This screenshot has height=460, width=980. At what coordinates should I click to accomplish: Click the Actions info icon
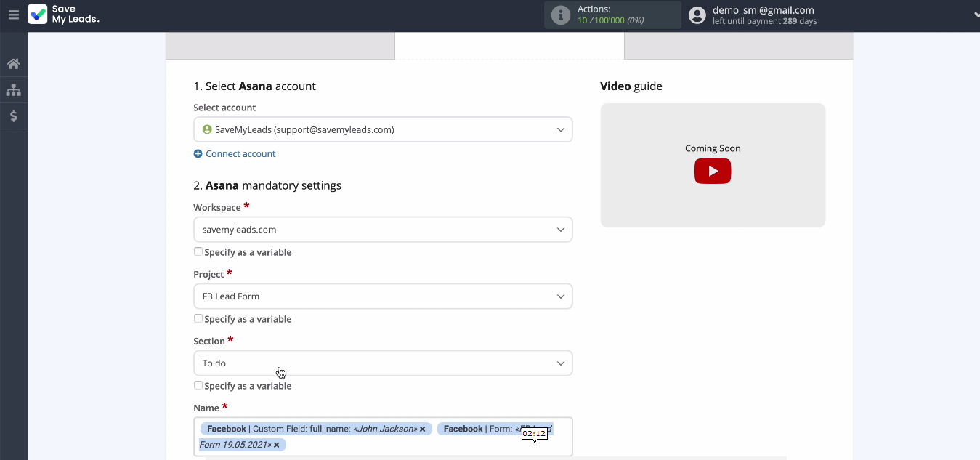(560, 15)
